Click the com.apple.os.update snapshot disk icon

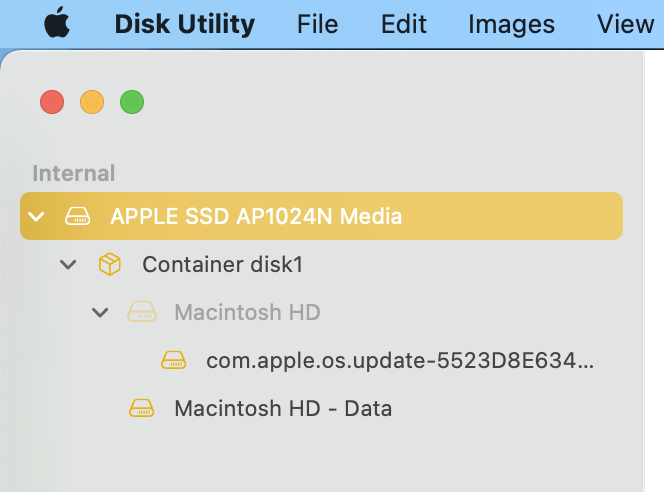click(x=173, y=360)
